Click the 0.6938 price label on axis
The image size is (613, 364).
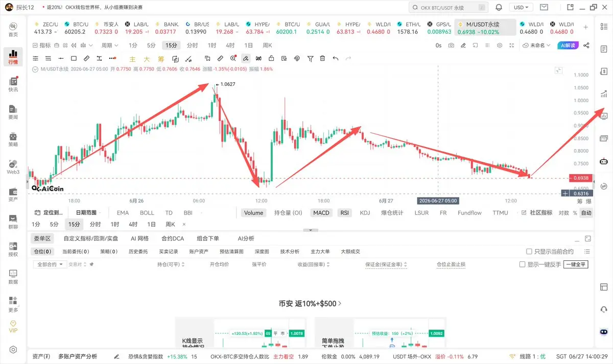pyautogui.click(x=581, y=178)
